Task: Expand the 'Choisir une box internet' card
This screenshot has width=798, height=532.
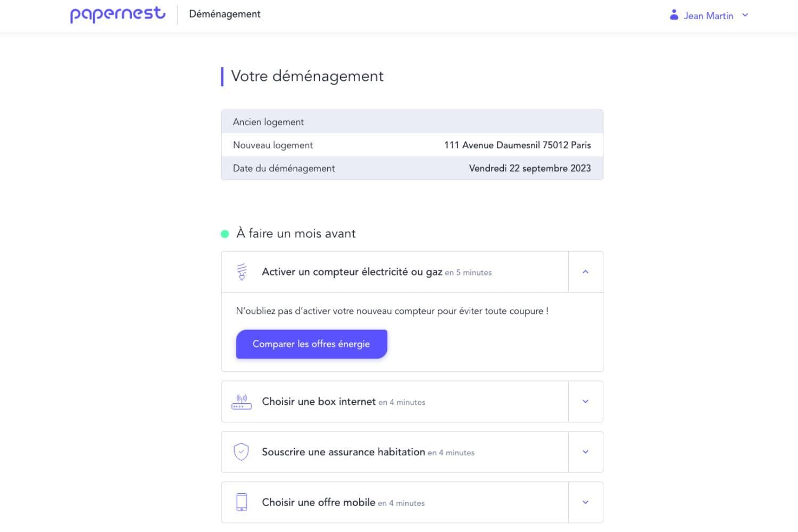Action: coord(585,402)
